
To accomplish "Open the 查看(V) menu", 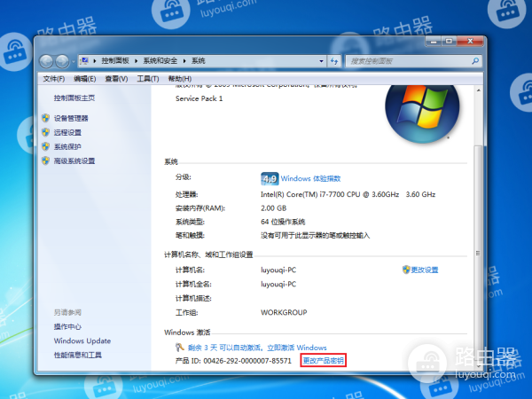I will click(x=116, y=79).
